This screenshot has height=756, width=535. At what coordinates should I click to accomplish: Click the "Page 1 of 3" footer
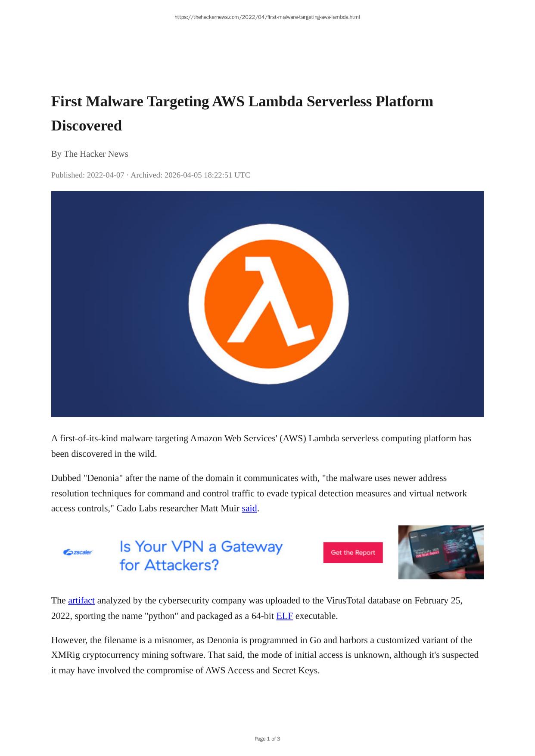point(267,739)
